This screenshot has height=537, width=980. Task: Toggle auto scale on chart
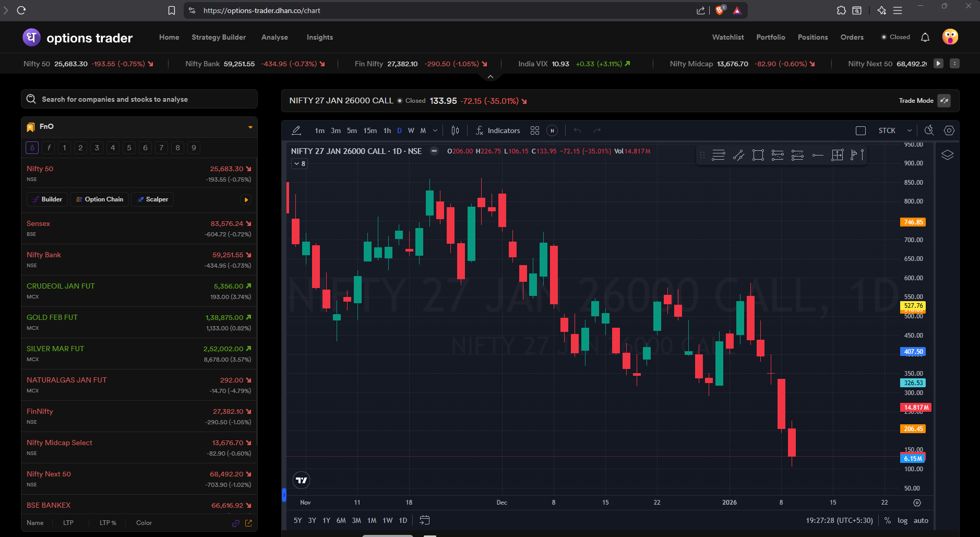point(921,520)
